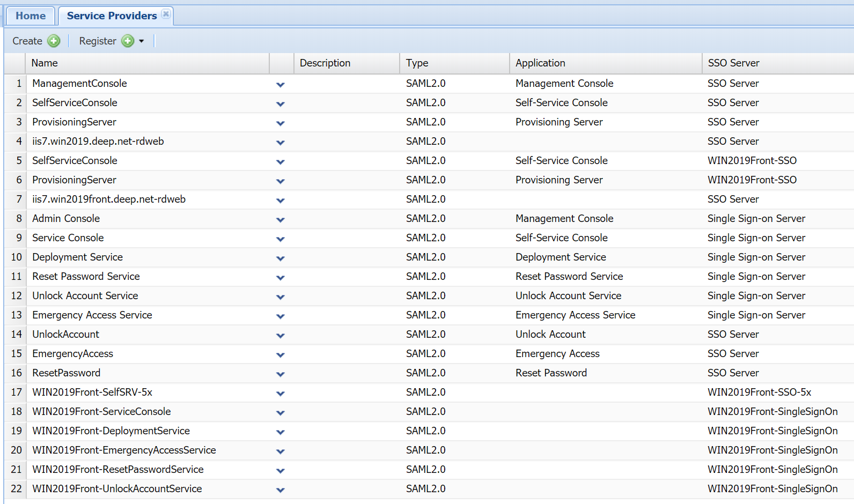Click the Application column header
The height and width of the screenshot is (504, 854).
tap(540, 63)
